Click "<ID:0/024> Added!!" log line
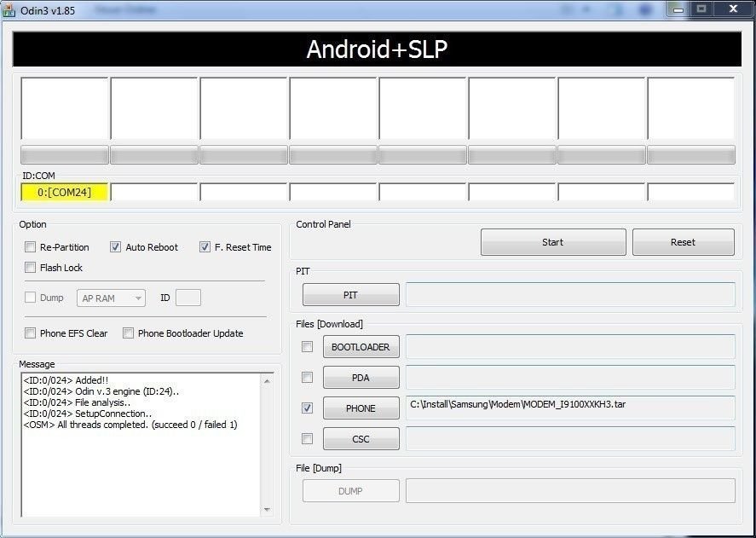 [x=66, y=380]
